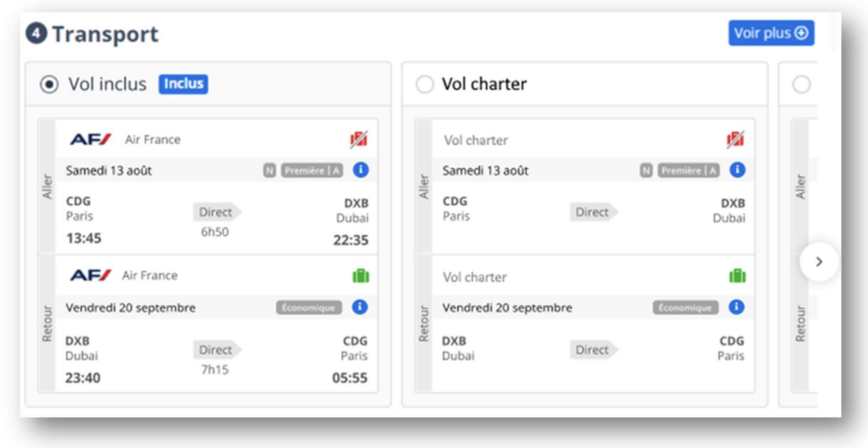Click the crossed-out baggage icon on charter outbound
The width and height of the screenshot is (868, 448).
[x=736, y=140]
